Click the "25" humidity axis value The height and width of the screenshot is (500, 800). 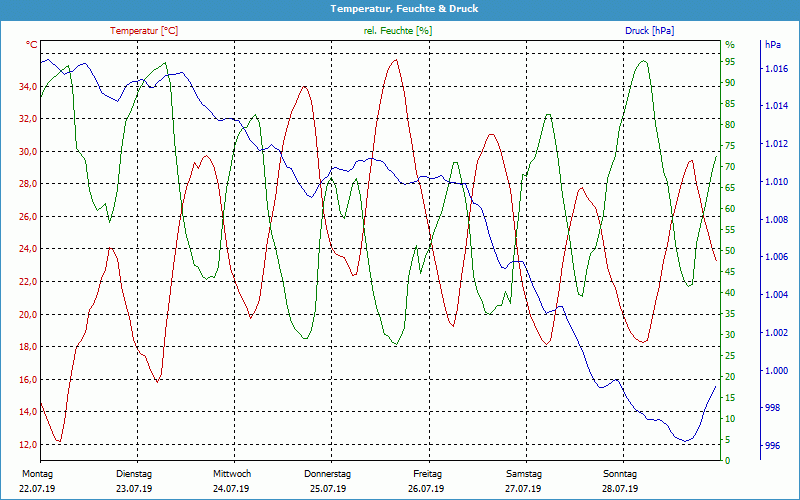click(x=730, y=356)
